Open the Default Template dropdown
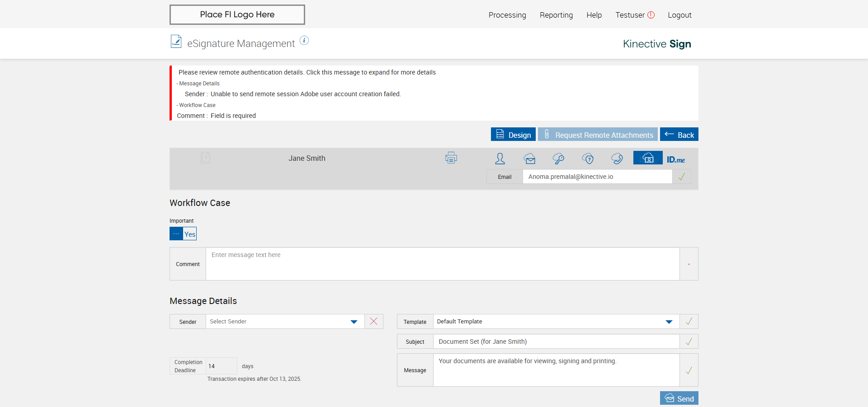The image size is (868, 407). (x=556, y=321)
